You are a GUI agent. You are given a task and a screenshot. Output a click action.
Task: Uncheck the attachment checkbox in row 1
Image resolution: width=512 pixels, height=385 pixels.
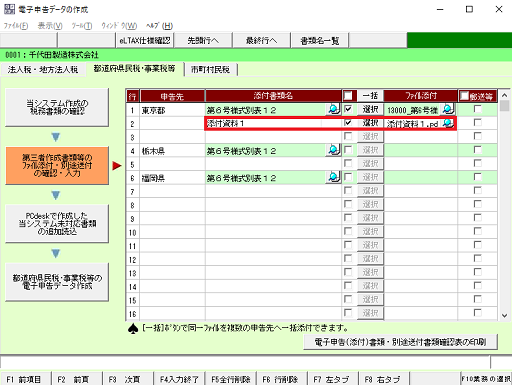(348, 109)
